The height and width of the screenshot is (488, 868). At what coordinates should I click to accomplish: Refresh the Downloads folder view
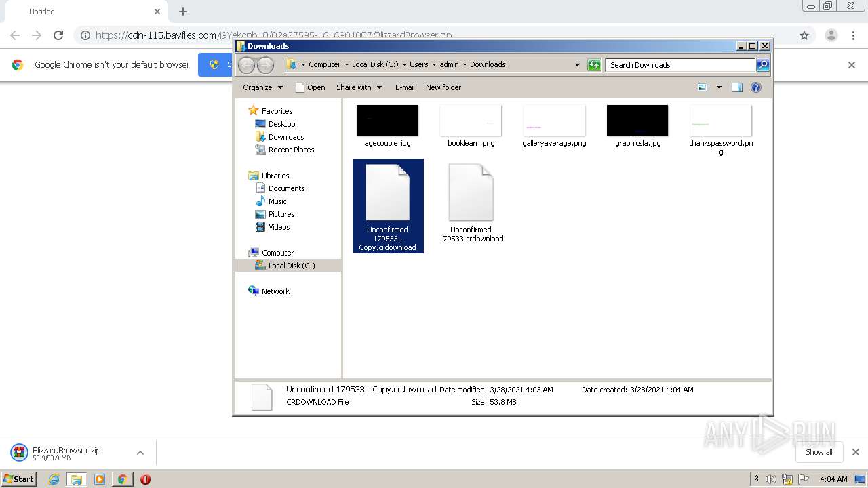point(594,64)
